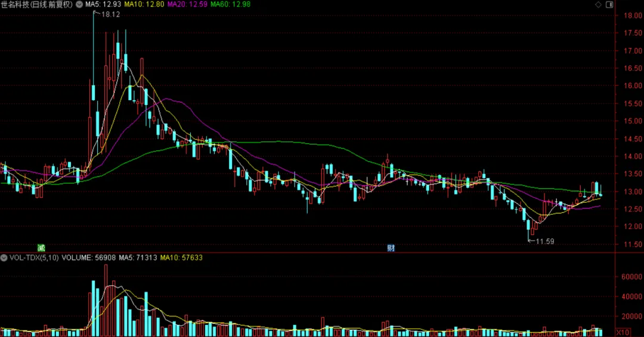Click the magenta MA20: 12.59 label
This screenshot has height=337, width=644.
click(187, 5)
